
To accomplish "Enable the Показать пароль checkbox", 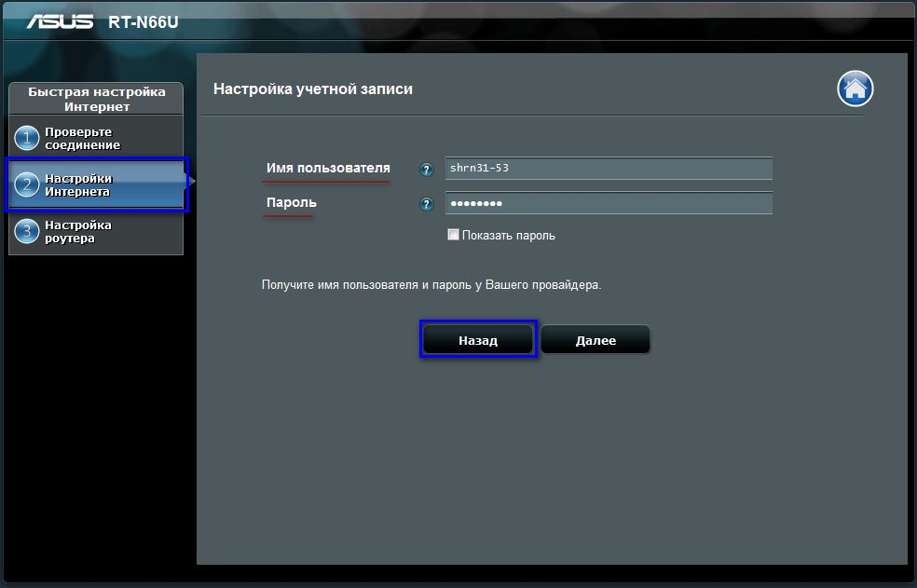I will click(x=453, y=235).
